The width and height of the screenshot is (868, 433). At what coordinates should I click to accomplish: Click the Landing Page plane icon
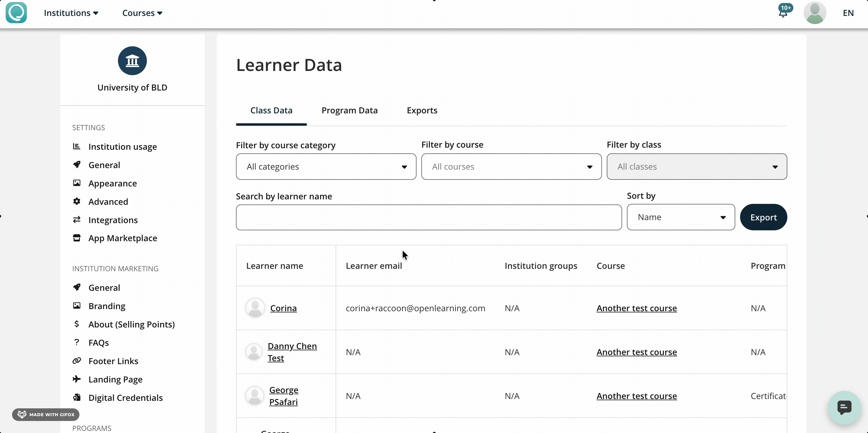click(x=77, y=379)
